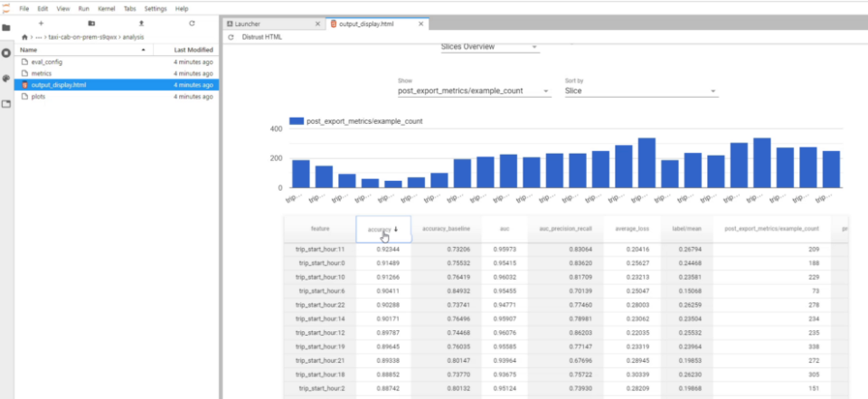Open the Commands palette sidebar icon
This screenshot has height=399, width=868.
point(6,79)
